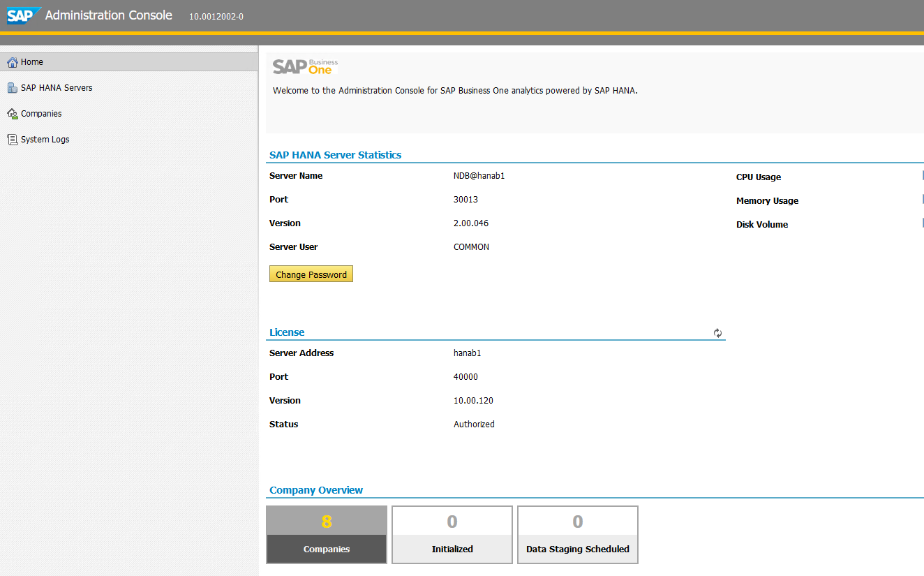The height and width of the screenshot is (576, 924).
Task: Click the server name value NDB@hanab1
Action: point(479,176)
